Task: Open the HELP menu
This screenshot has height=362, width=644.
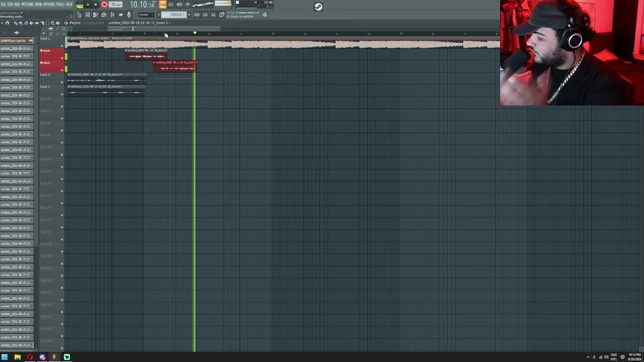Action: [x=69, y=5]
